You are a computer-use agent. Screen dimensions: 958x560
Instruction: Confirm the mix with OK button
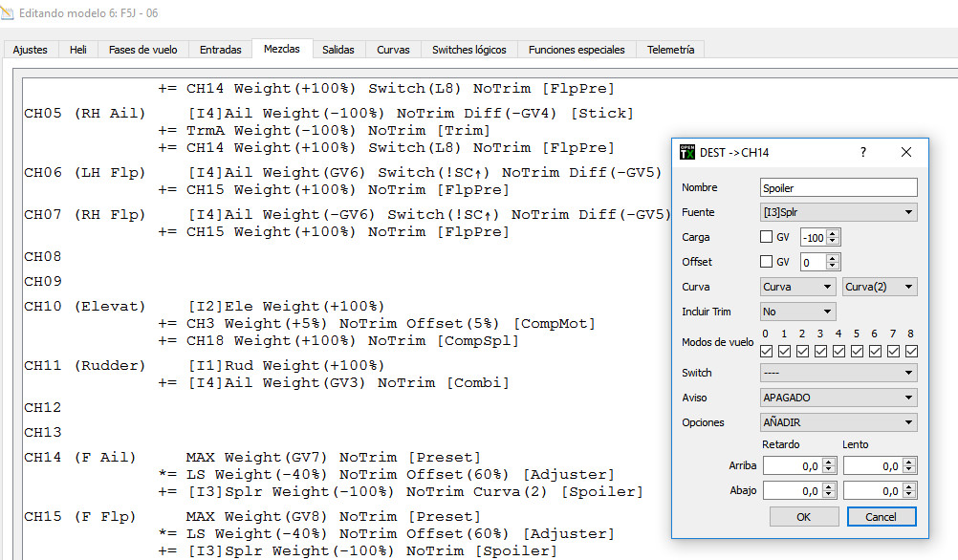point(803,516)
